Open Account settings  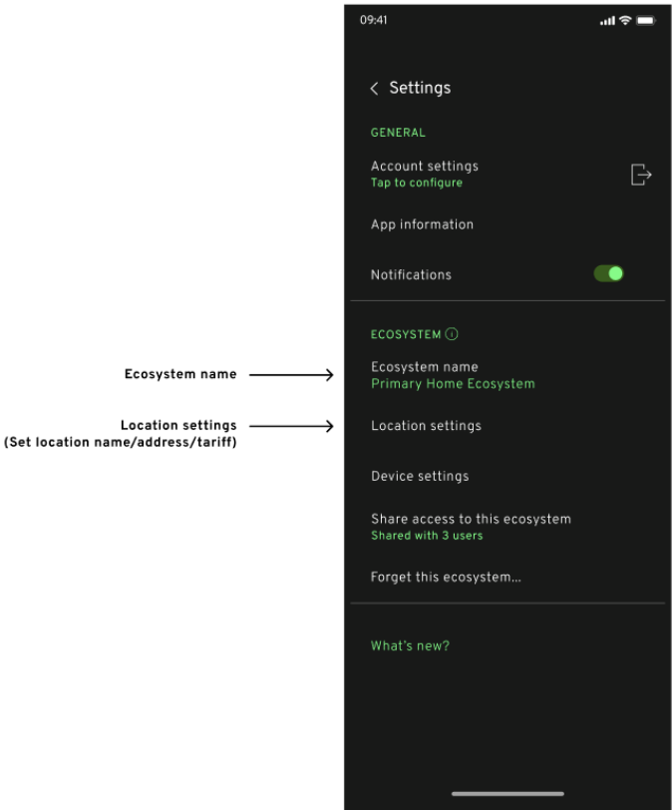(x=425, y=167)
